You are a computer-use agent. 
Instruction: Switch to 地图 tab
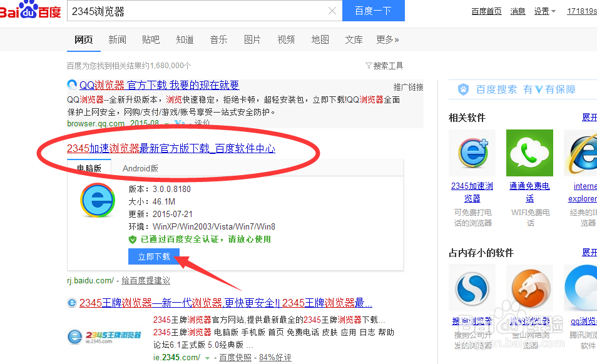[x=320, y=39]
